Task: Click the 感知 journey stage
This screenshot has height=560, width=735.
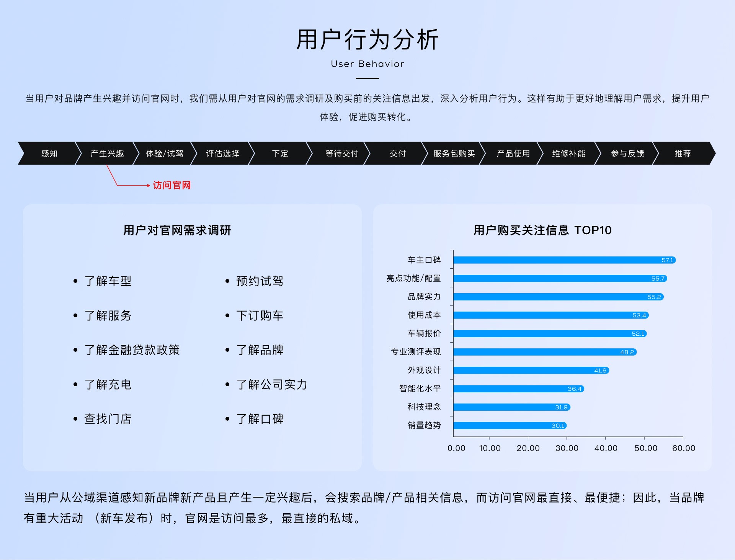Action: [x=49, y=153]
